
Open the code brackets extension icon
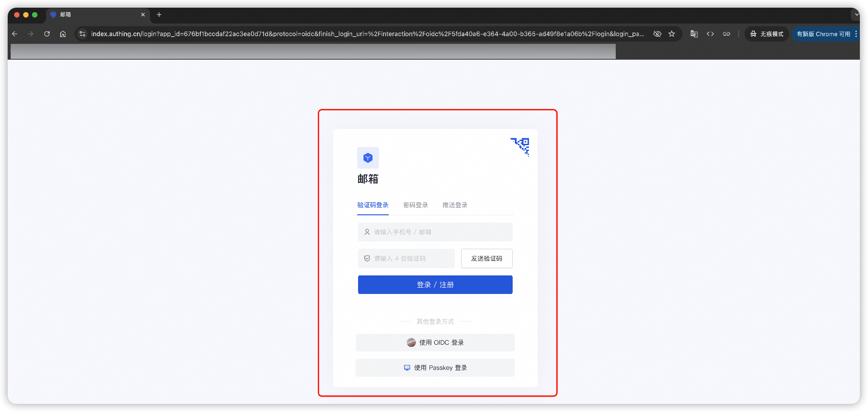710,34
